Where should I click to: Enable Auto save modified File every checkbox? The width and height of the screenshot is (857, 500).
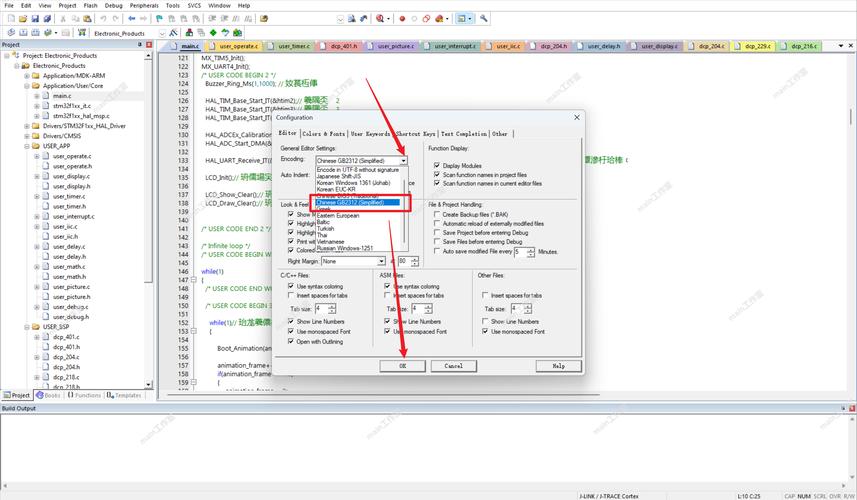pyautogui.click(x=437, y=251)
